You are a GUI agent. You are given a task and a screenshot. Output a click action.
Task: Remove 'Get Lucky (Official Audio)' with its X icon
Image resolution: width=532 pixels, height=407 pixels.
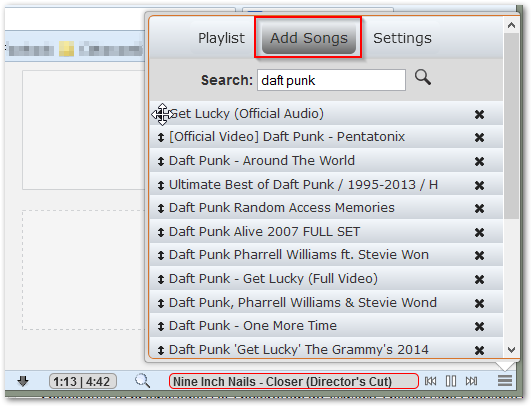pos(479,115)
